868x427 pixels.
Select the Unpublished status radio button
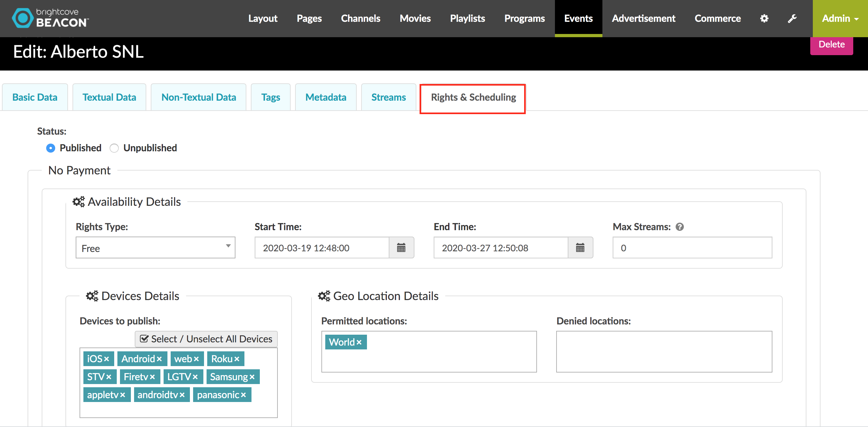click(114, 148)
